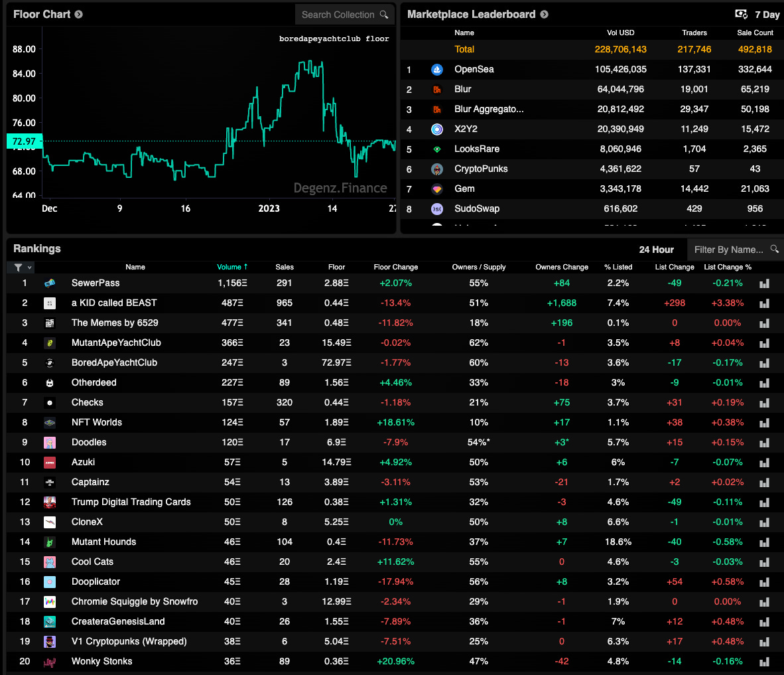The height and width of the screenshot is (675, 784).
Task: Click the Mutant Hounds collection thumbnail
Action: (x=50, y=542)
